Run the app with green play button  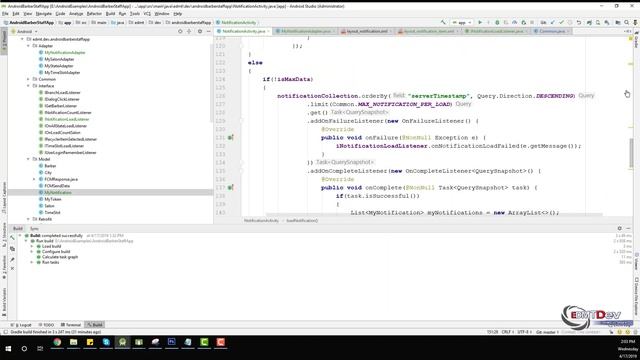480,22
